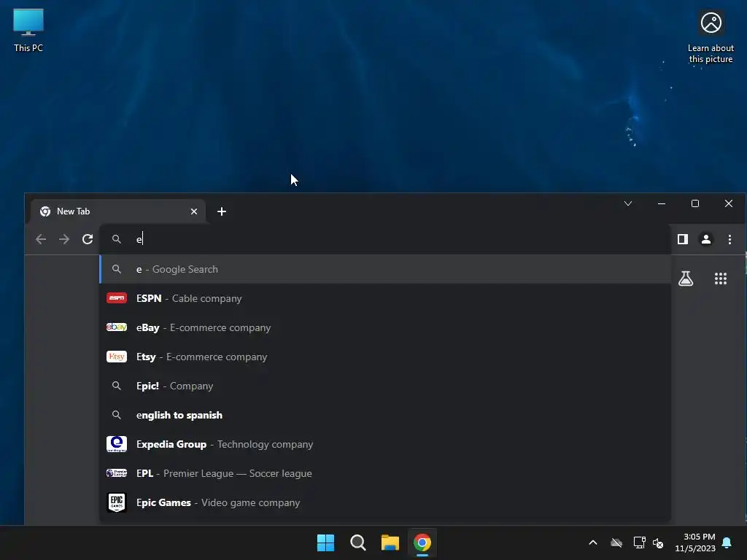Image resolution: width=747 pixels, height=560 pixels.
Task: Open File Explorer from taskbar
Action: pyautogui.click(x=390, y=542)
